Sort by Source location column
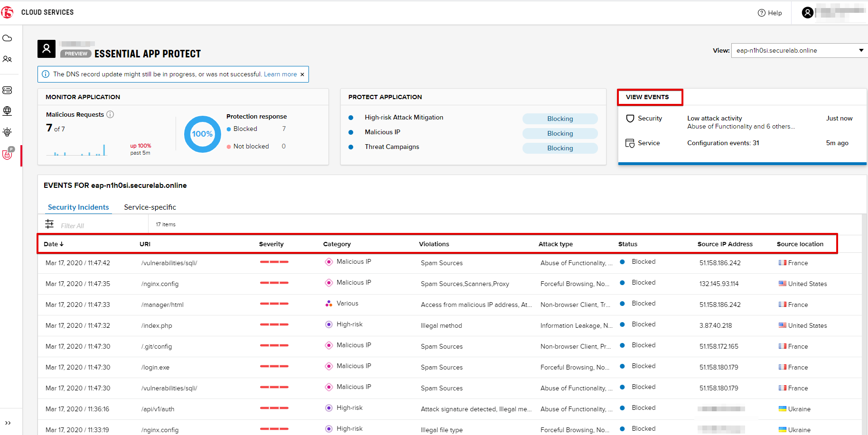Image resolution: width=868 pixels, height=435 pixels. pos(800,244)
